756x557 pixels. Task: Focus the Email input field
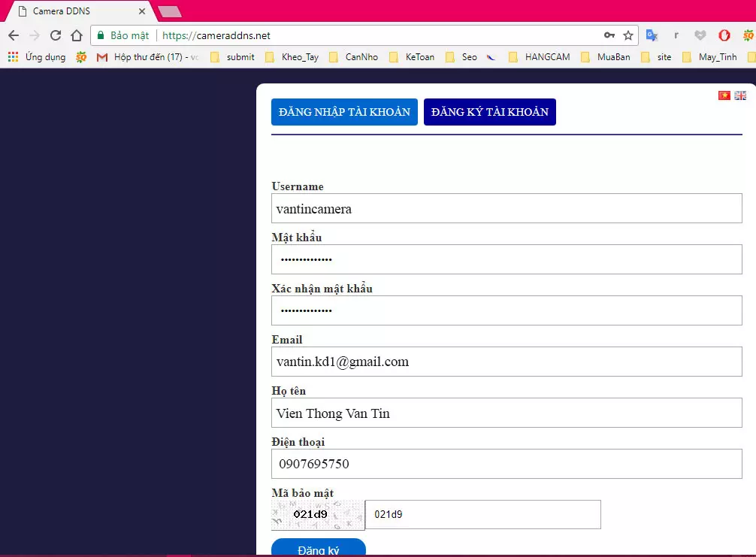click(507, 362)
